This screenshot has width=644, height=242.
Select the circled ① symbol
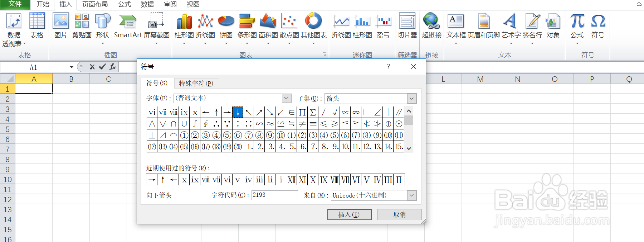(184, 135)
